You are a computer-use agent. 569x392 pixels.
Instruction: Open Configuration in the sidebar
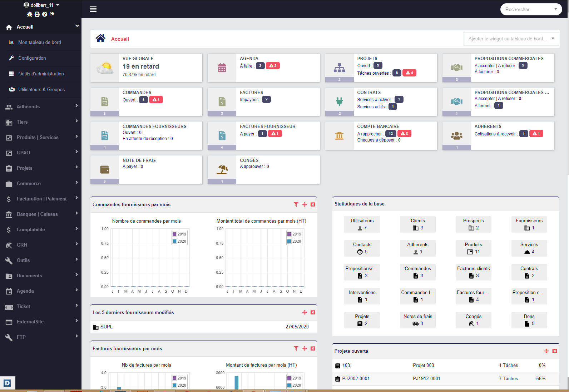coord(32,58)
